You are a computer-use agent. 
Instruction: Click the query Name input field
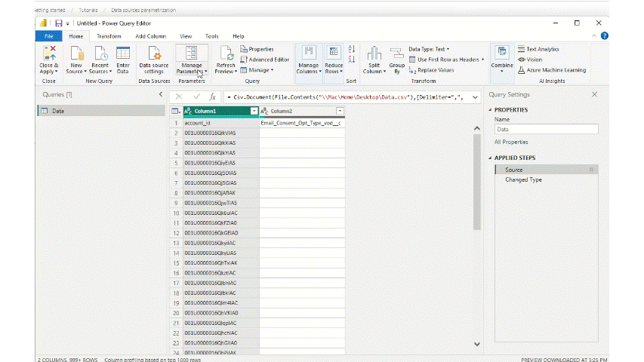[545, 129]
